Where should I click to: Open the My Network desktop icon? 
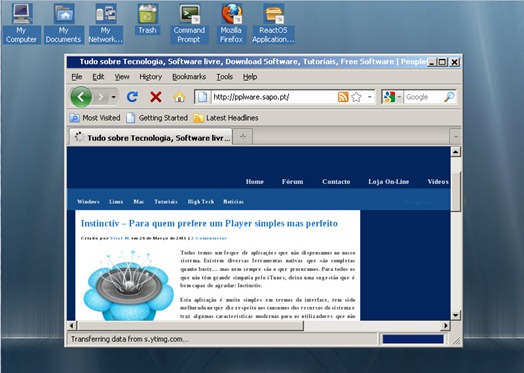tap(106, 23)
